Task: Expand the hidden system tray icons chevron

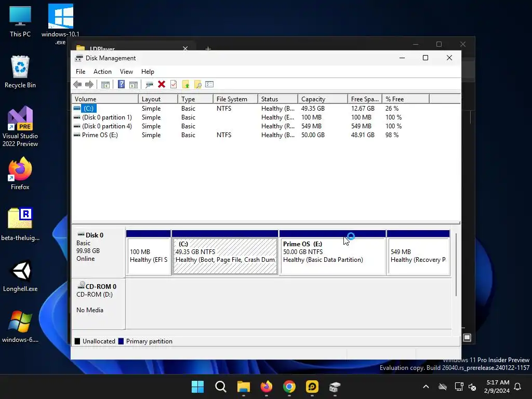Action: [426, 387]
